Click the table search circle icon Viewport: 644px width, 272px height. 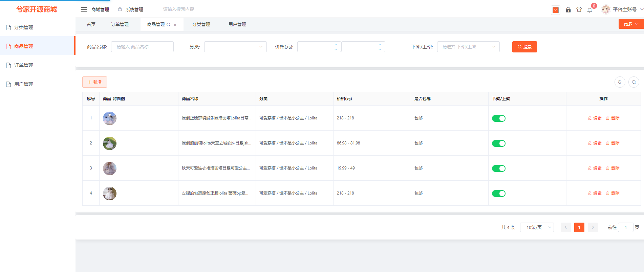[x=634, y=82]
